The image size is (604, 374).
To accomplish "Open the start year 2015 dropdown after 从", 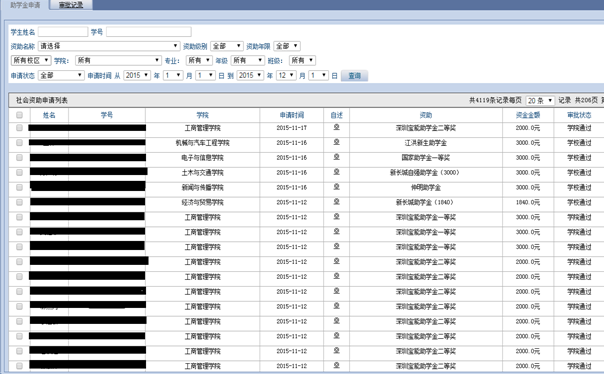I will tap(137, 75).
